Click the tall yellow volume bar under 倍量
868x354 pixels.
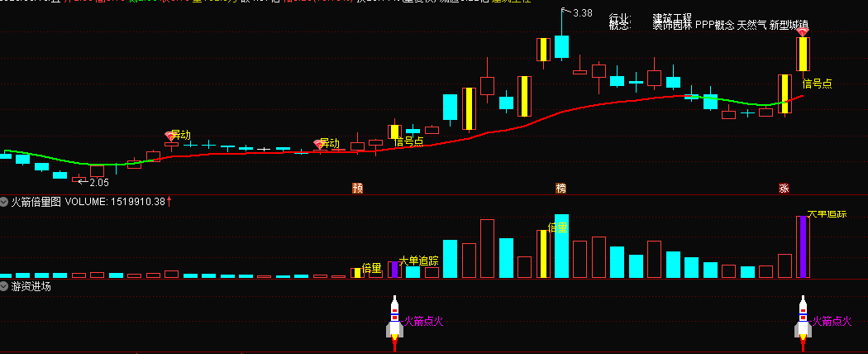tap(543, 254)
